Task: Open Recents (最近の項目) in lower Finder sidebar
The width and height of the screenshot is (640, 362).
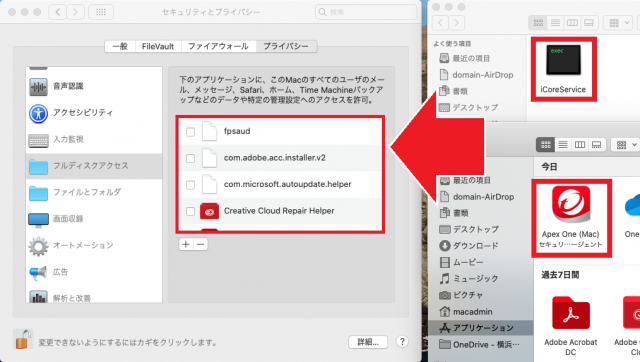Action: coord(465,180)
